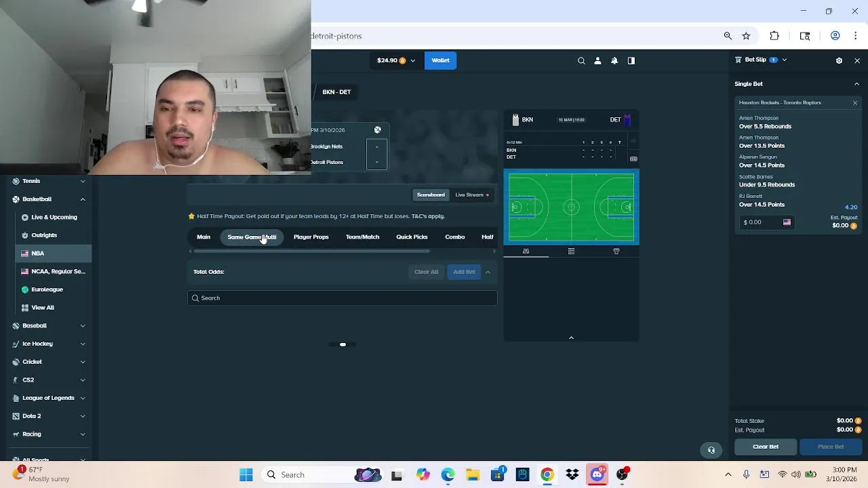Select the Main market tab
Screen dimensions: 868x488
[x=203, y=237]
